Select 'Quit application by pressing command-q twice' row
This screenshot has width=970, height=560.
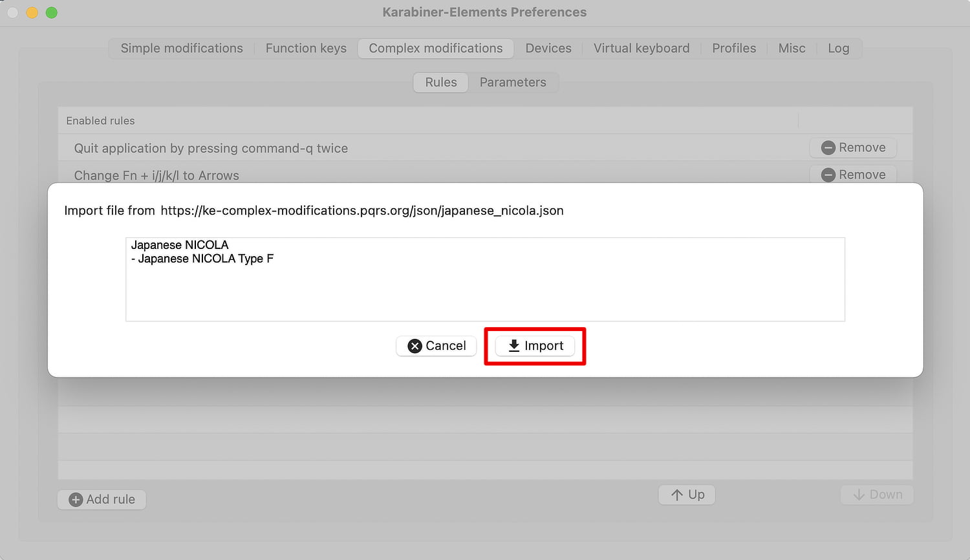click(x=485, y=148)
